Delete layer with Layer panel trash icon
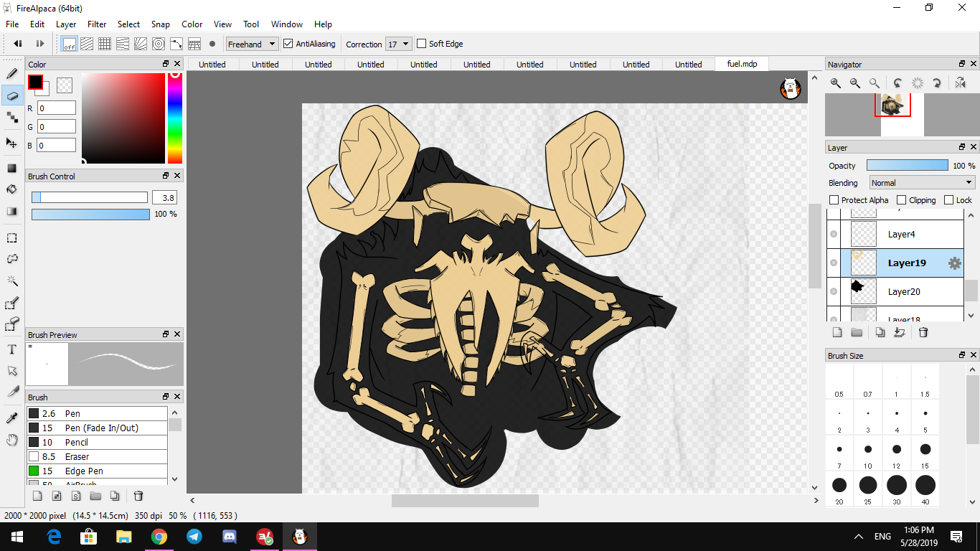This screenshot has height=551, width=980. (923, 332)
